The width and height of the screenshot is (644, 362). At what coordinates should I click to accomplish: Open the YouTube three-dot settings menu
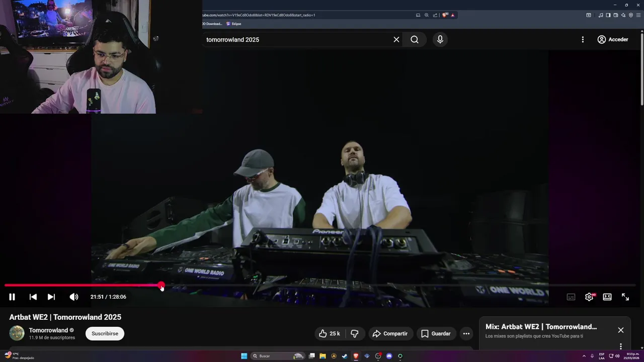[x=583, y=39]
